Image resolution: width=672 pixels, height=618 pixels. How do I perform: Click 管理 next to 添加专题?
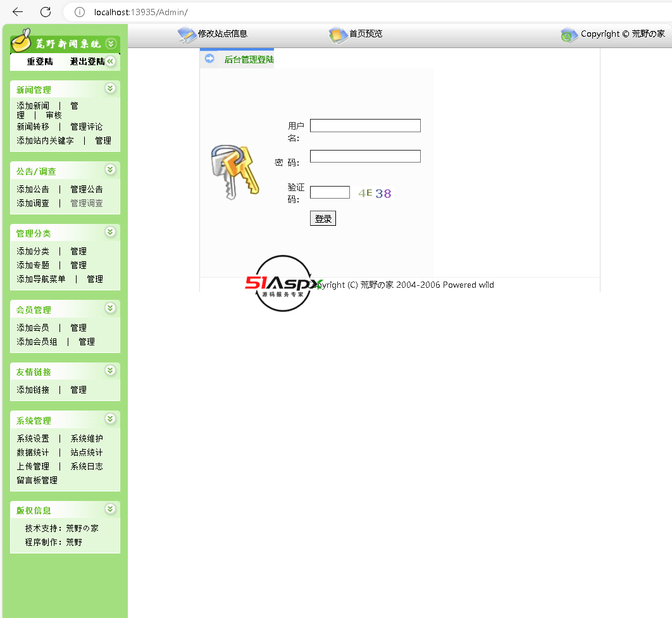pyautogui.click(x=78, y=266)
